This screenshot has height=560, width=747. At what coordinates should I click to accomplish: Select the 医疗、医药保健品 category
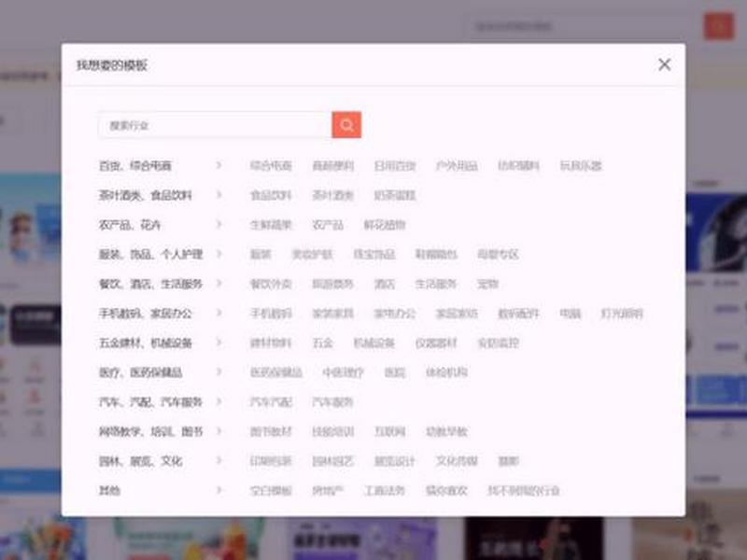click(x=141, y=372)
